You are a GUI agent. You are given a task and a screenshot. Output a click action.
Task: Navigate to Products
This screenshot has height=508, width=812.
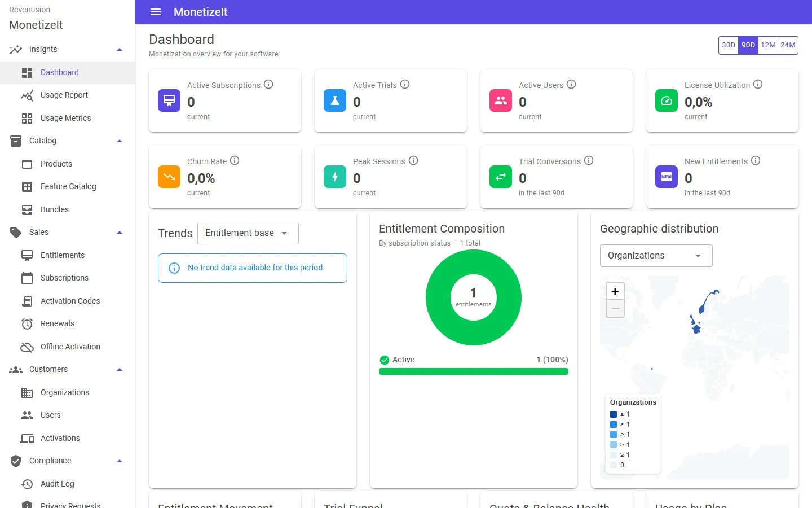68,164
